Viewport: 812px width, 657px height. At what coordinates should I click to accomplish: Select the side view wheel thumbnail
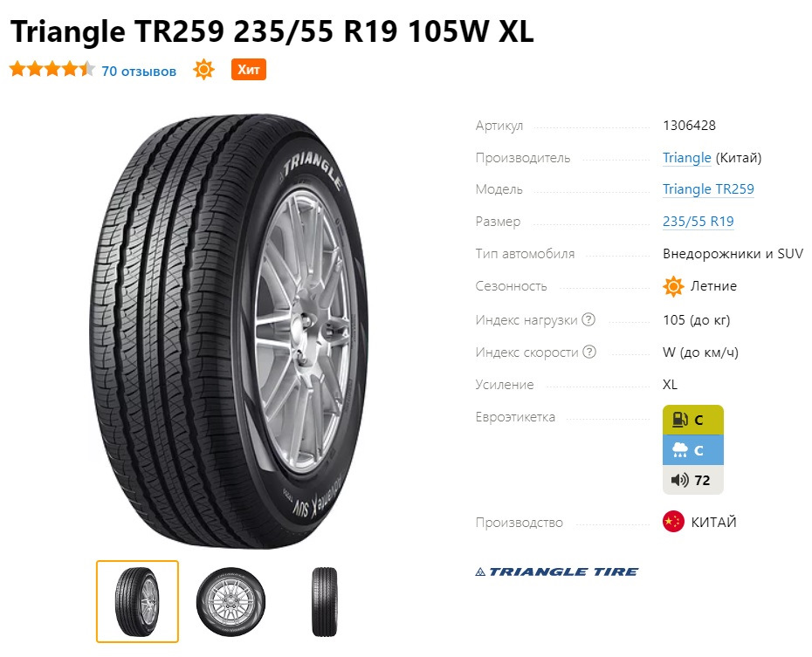coord(231,602)
